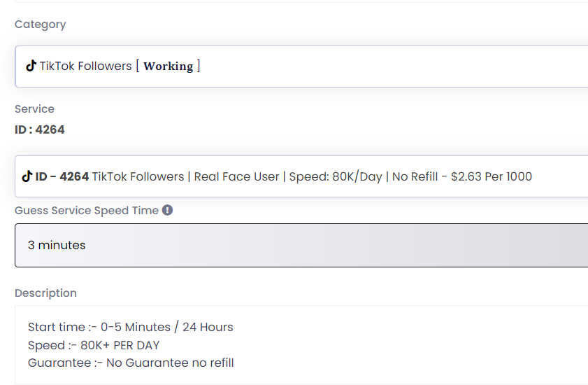
Task: Click the Speed 80K+ PER DAY line
Action: pyautogui.click(x=94, y=345)
